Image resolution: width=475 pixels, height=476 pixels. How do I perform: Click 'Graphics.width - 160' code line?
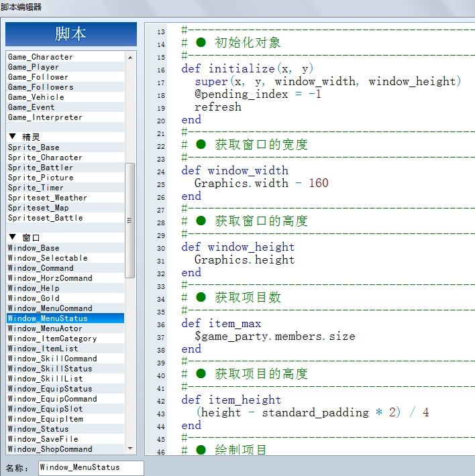262,183
